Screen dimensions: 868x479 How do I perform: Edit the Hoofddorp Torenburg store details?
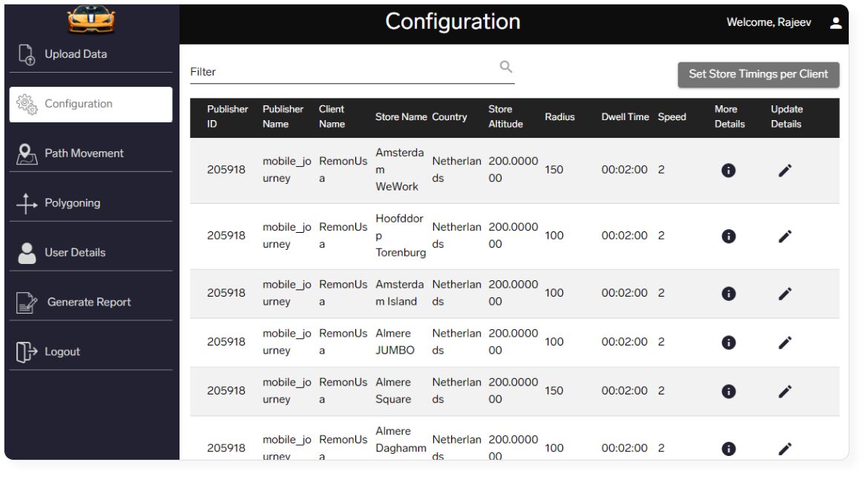pos(785,237)
